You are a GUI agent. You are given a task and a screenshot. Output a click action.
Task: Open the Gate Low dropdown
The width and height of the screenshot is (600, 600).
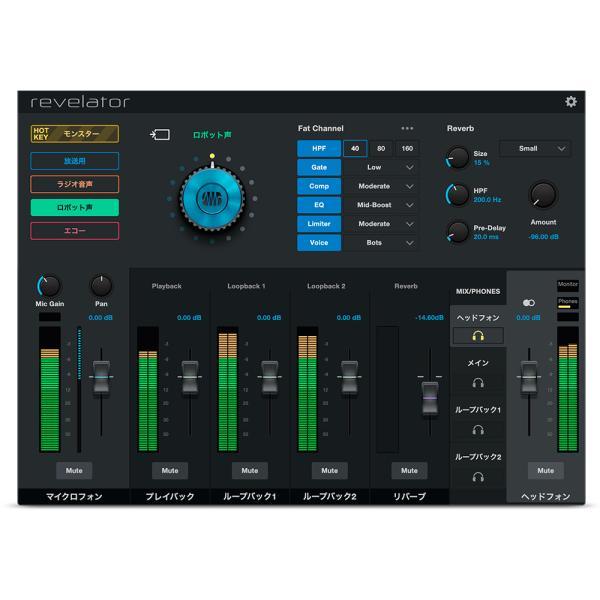(381, 167)
